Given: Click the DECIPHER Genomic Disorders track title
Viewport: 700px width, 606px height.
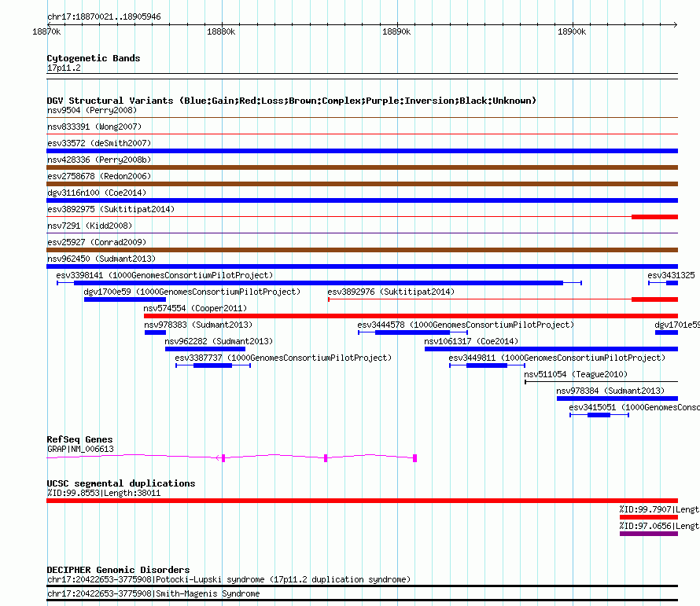Looking at the screenshot, I should pos(118,570).
